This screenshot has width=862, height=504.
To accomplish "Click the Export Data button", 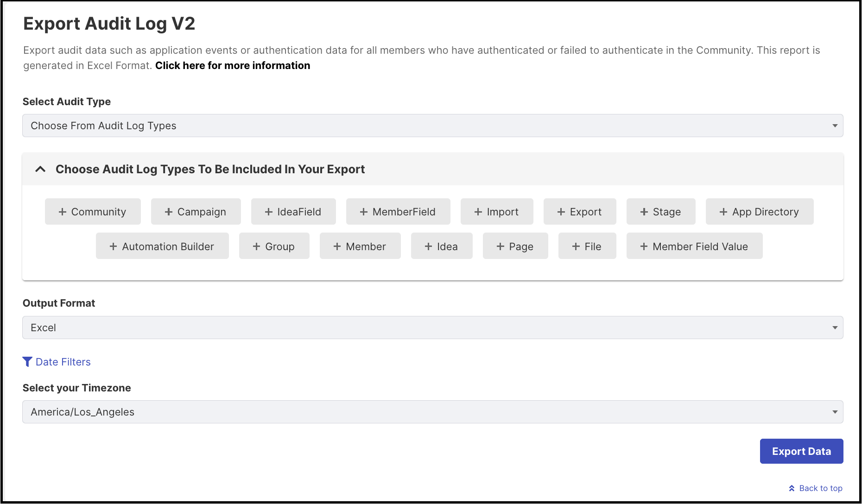I will click(801, 451).
